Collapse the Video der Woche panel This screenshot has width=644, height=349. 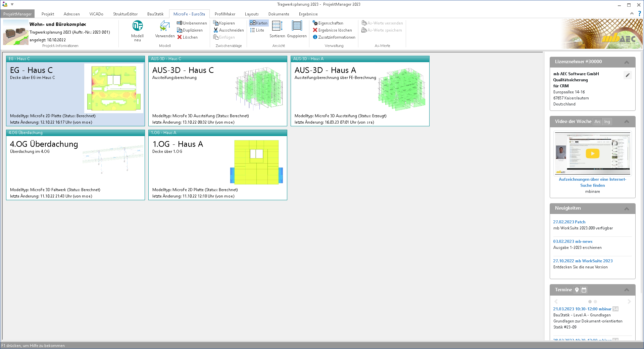[x=626, y=122]
